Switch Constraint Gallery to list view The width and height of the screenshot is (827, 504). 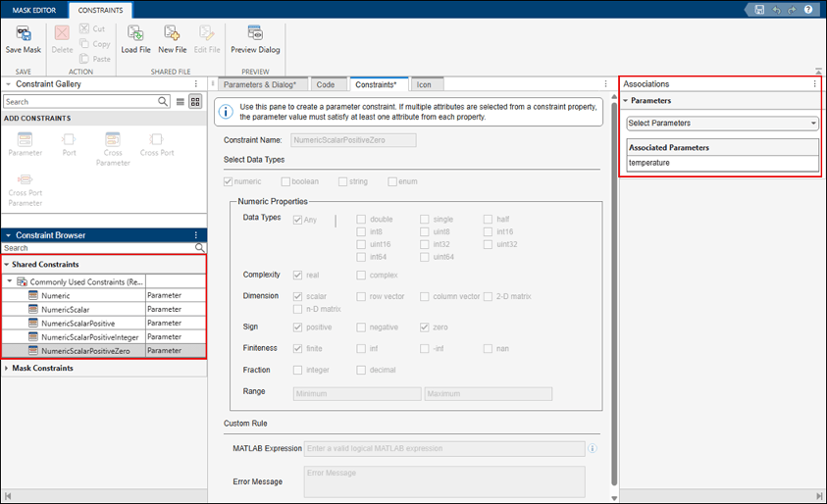click(181, 102)
